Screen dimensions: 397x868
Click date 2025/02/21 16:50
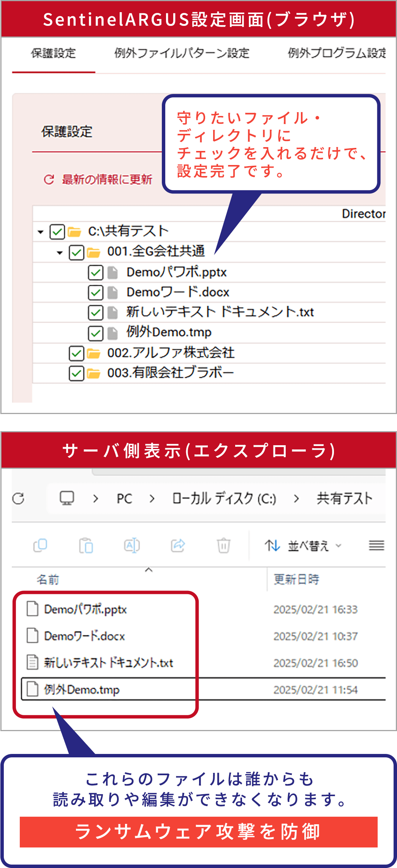point(315,663)
